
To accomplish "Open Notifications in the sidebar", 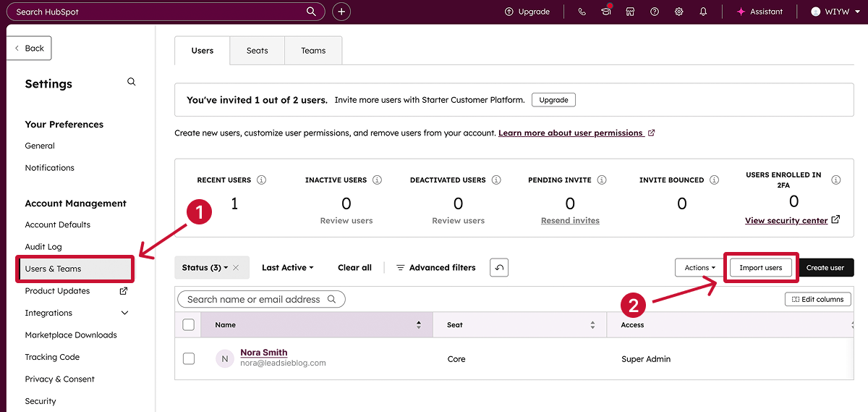I will pos(49,168).
